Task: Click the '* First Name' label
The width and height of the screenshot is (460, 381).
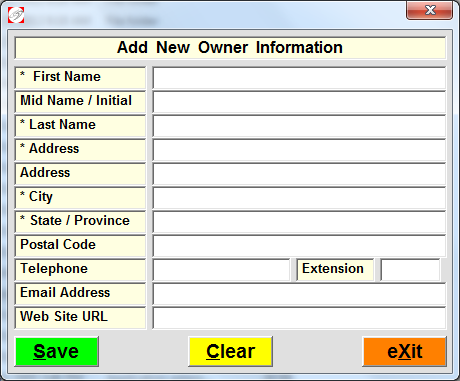Action: [80, 78]
